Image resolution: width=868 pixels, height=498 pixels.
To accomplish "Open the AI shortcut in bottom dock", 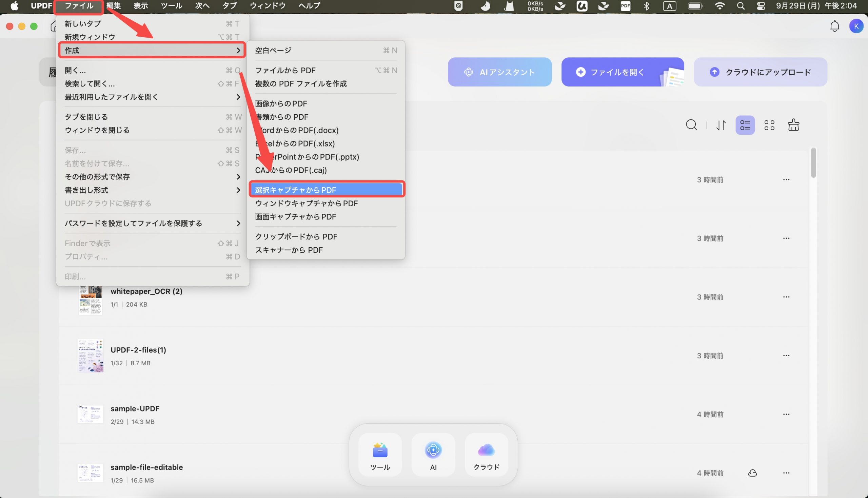I will point(433,455).
